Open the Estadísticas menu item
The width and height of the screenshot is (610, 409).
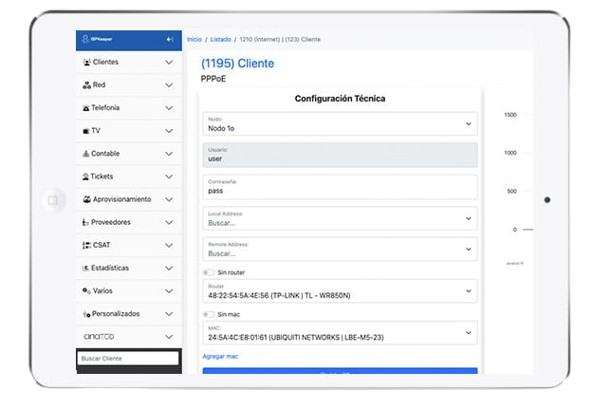[129, 268]
